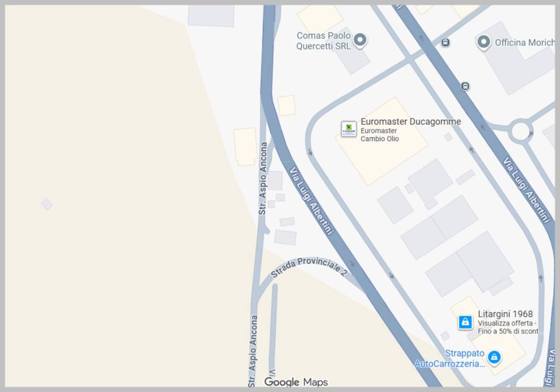Click the small isolated building on the left field
This screenshot has width=560, height=392.
pyautogui.click(x=47, y=204)
